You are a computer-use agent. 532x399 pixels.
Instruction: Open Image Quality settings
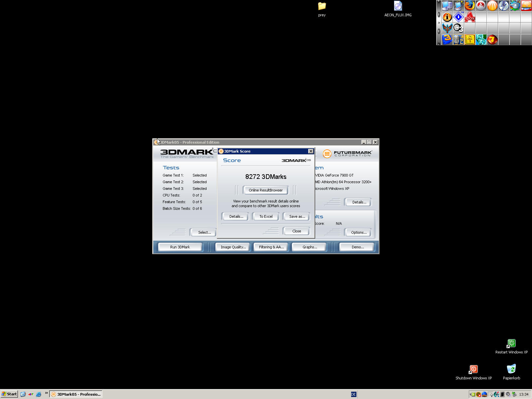[233, 247]
